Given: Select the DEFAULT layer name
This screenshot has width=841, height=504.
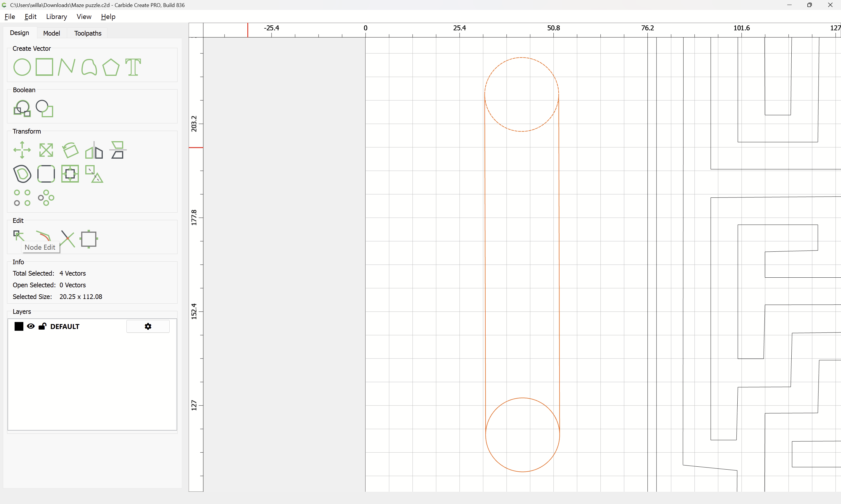Looking at the screenshot, I should coord(65,327).
